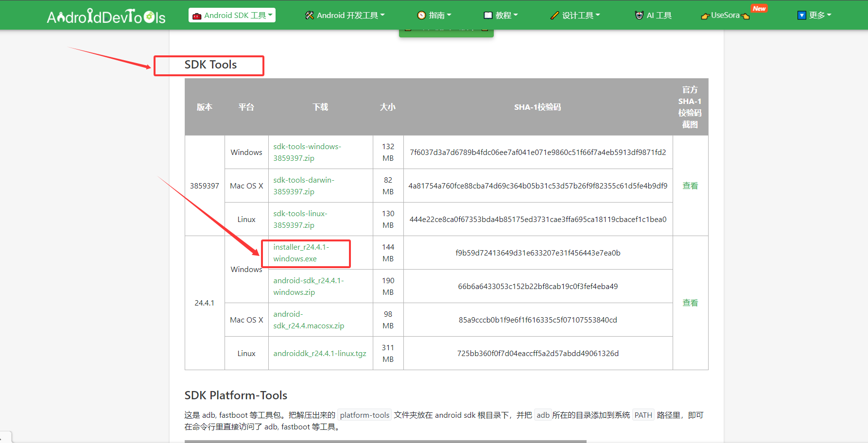868x443 pixels.
Task: Click the red New badge
Action: click(759, 8)
